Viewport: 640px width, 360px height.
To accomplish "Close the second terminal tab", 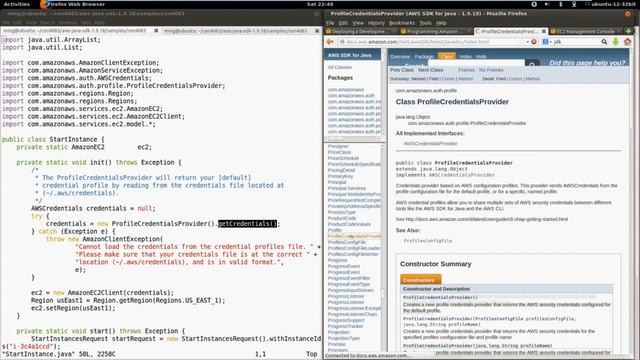I will 317,31.
